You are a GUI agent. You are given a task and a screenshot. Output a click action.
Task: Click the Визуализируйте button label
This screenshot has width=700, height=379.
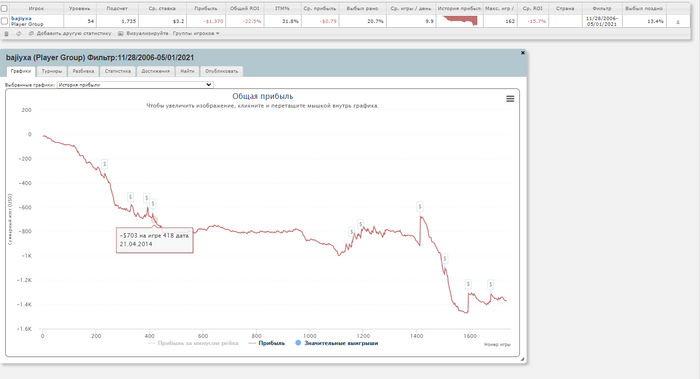pyautogui.click(x=147, y=33)
